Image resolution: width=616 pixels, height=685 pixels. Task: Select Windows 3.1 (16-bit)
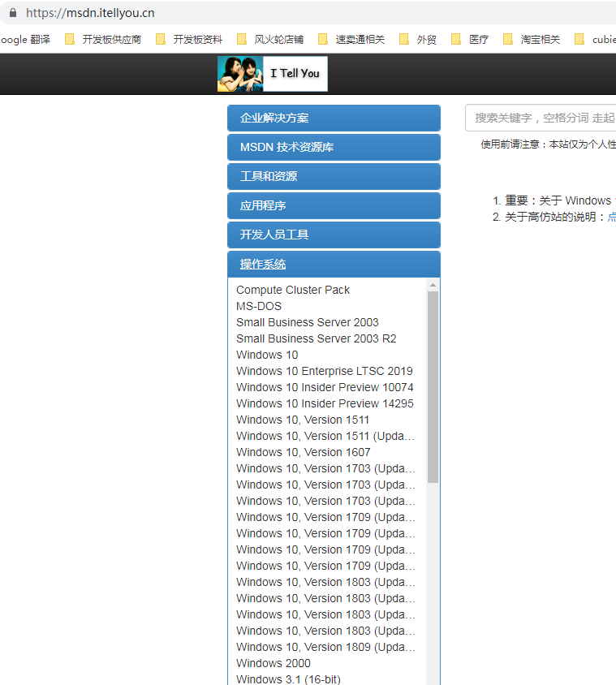coord(288,679)
